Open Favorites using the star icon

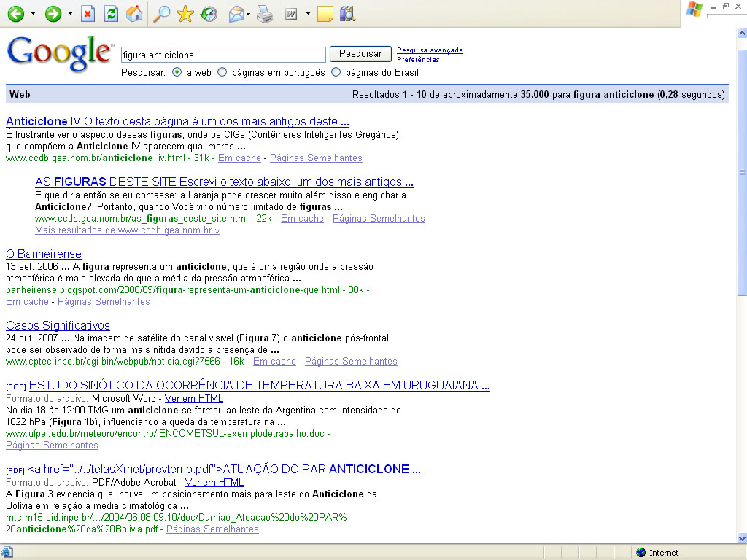[x=185, y=14]
